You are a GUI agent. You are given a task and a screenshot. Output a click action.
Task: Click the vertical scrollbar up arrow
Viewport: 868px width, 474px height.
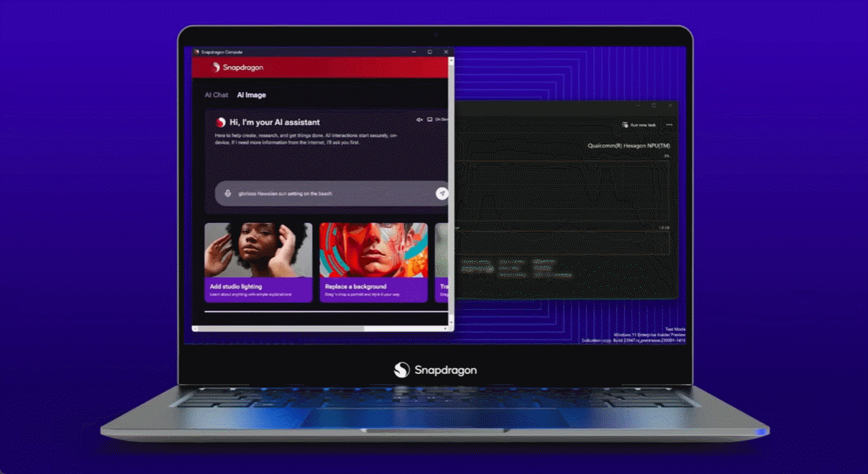click(451, 60)
